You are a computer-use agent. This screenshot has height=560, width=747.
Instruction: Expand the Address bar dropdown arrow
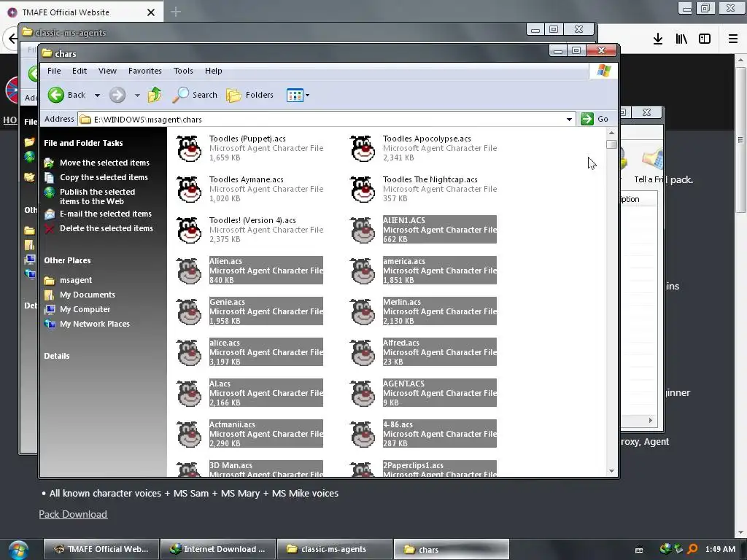click(569, 119)
